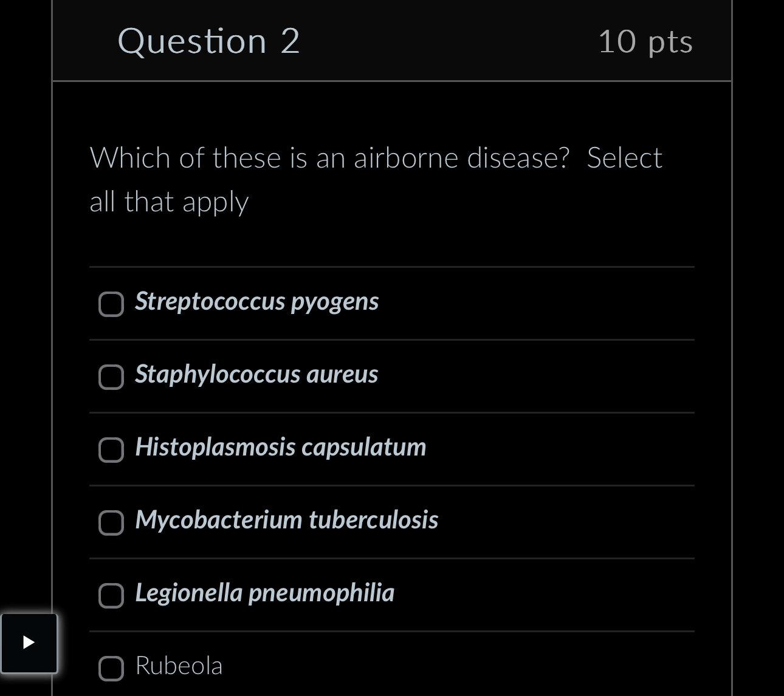Click the 10 pts label
The height and width of the screenshot is (696, 784).
pos(645,41)
